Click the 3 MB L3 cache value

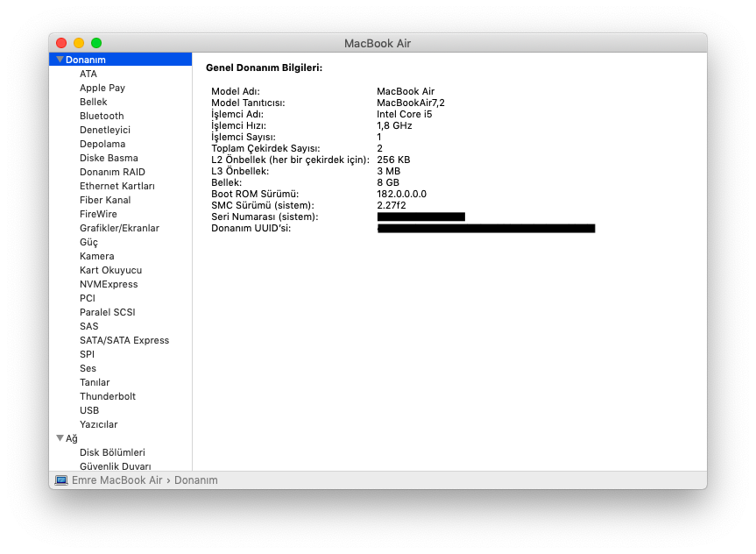tap(389, 171)
